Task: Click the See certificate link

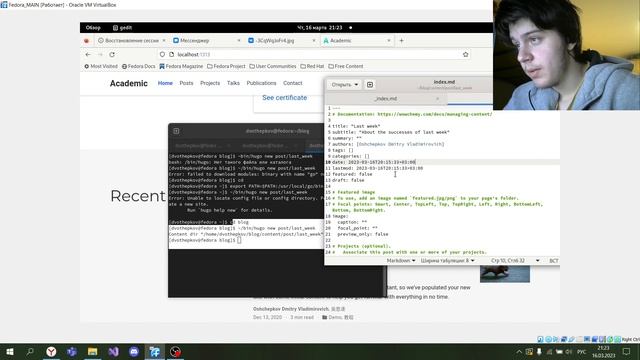Action: (x=284, y=98)
